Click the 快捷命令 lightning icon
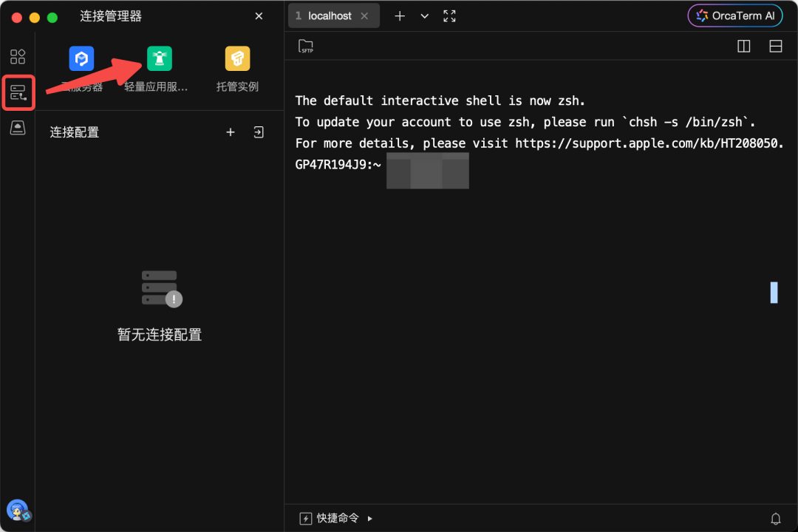Screen dimensions: 798x532 305,518
